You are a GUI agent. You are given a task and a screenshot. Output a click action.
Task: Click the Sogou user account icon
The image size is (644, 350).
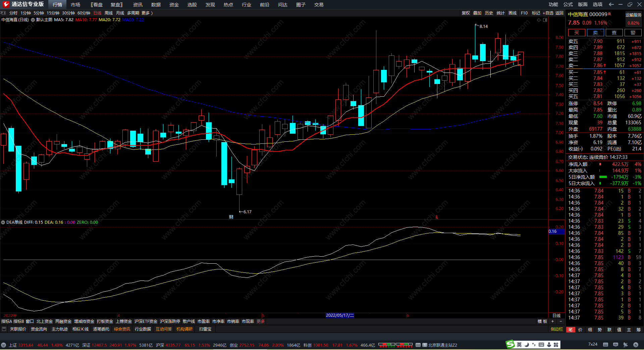[549, 345]
